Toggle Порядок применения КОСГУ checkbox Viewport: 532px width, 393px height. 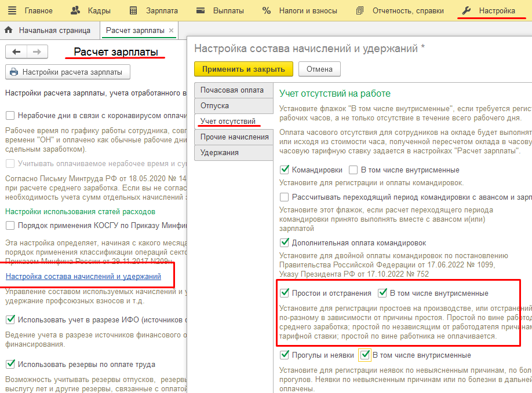10,225
